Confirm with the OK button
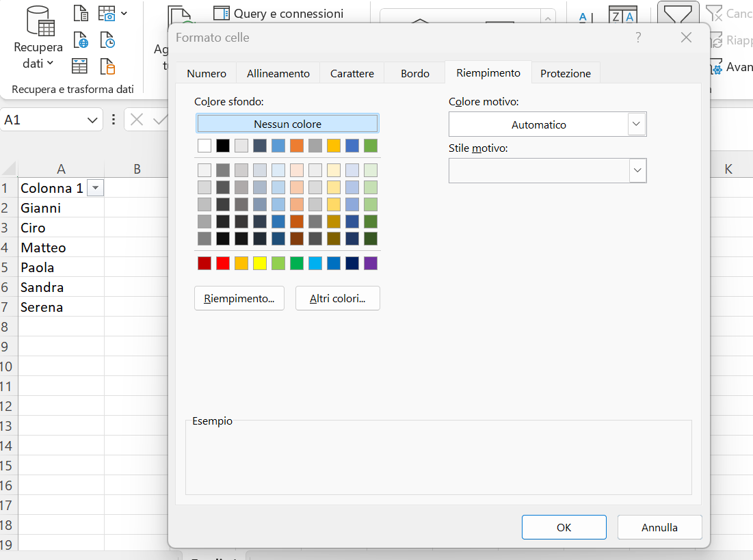Screen dimensions: 753x560 pyautogui.click(x=564, y=527)
